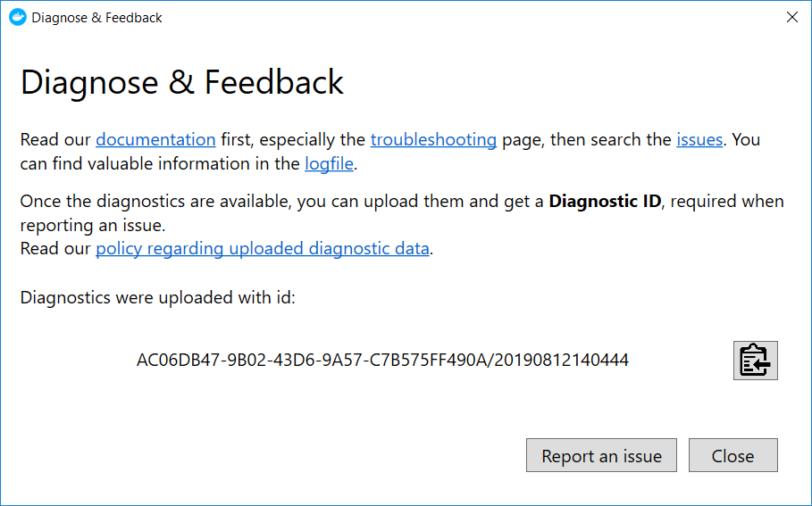Click the bold Diagnostic ID text
The image size is (812, 506).
605,201
